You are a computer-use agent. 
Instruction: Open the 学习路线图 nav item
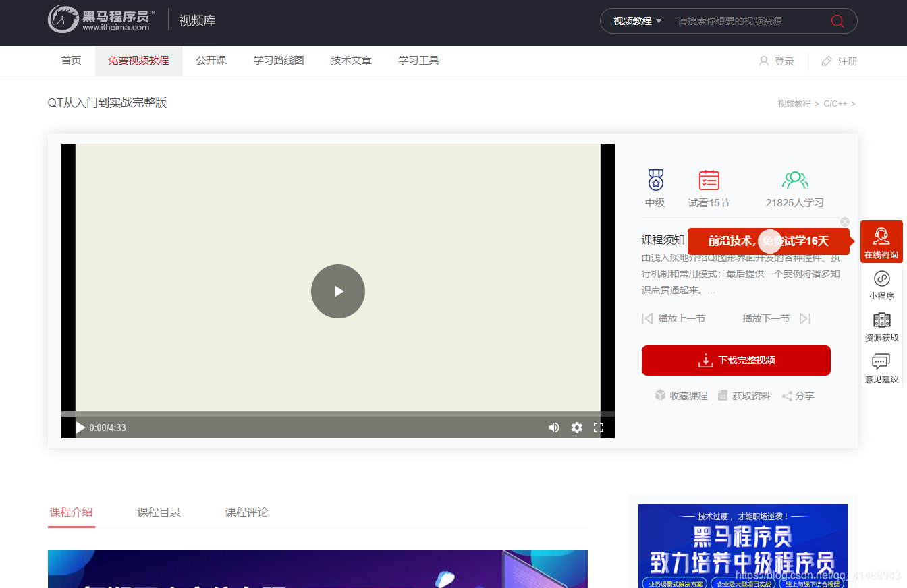tap(279, 61)
